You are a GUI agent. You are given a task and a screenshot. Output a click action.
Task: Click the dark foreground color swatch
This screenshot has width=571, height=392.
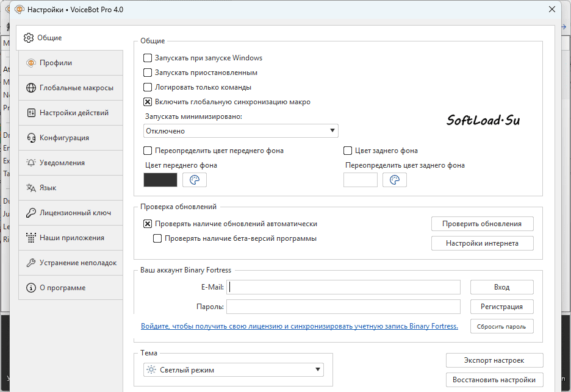pyautogui.click(x=160, y=180)
